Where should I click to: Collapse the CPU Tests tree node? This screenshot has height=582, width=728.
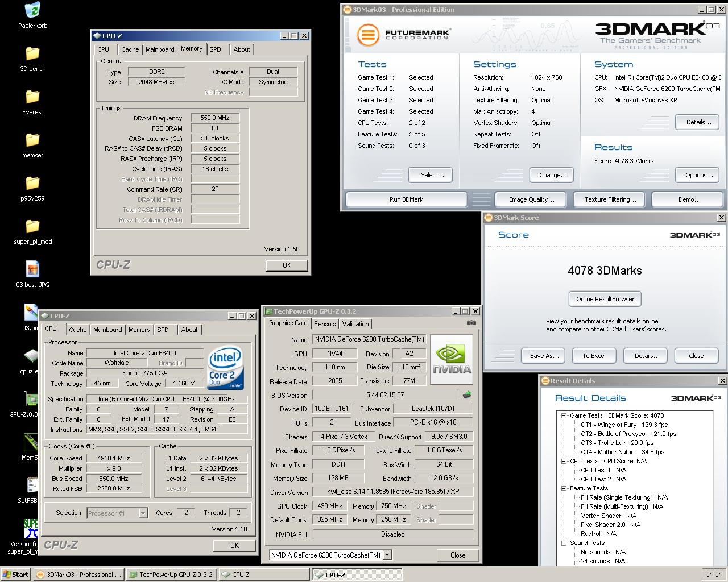click(564, 461)
